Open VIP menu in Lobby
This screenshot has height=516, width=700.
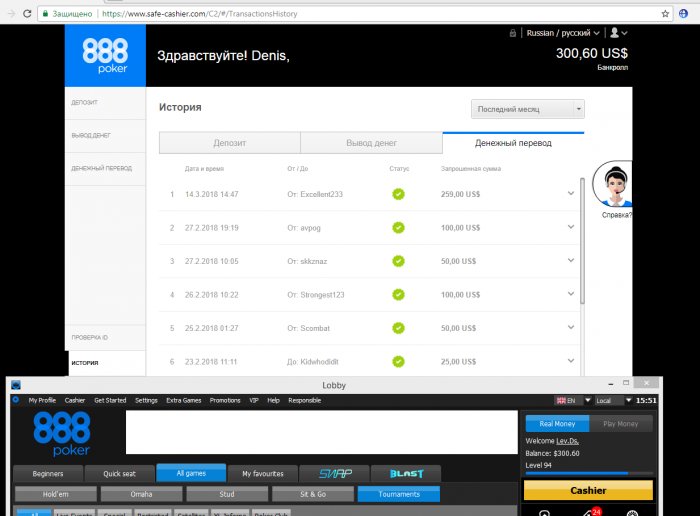point(254,400)
